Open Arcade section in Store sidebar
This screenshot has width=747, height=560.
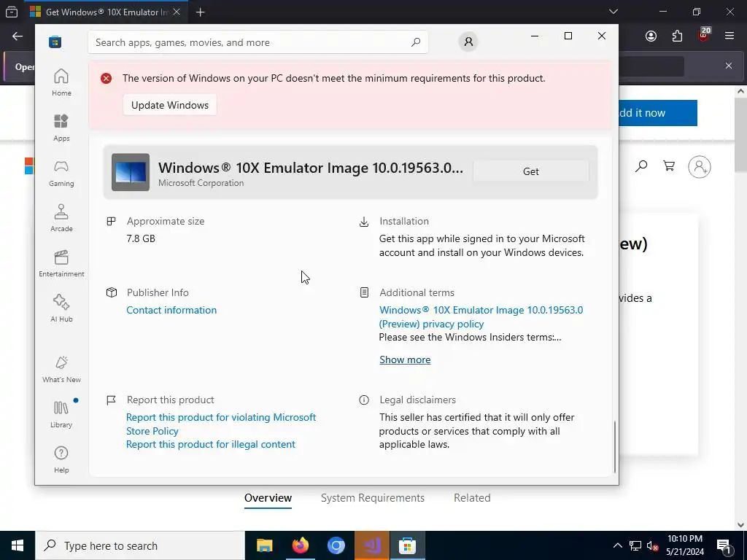tap(61, 219)
